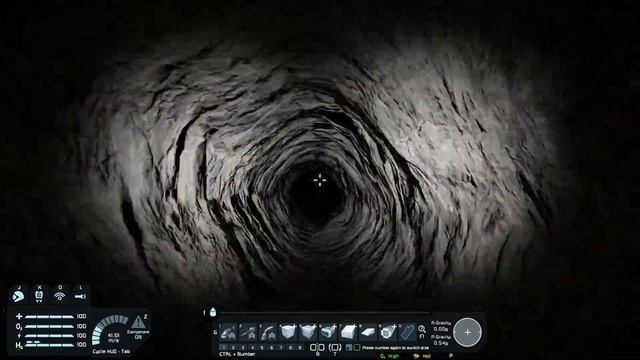The image size is (640, 360).
Task: Select the empty block size square
Action: (357, 348)
